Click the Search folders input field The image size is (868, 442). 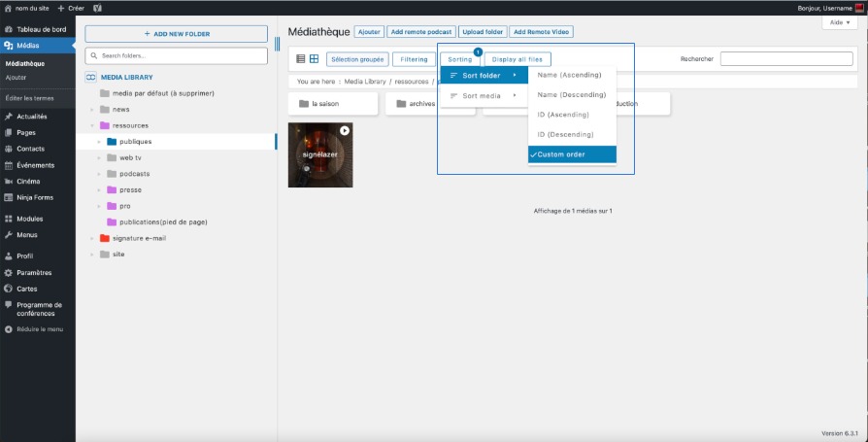[x=176, y=56]
